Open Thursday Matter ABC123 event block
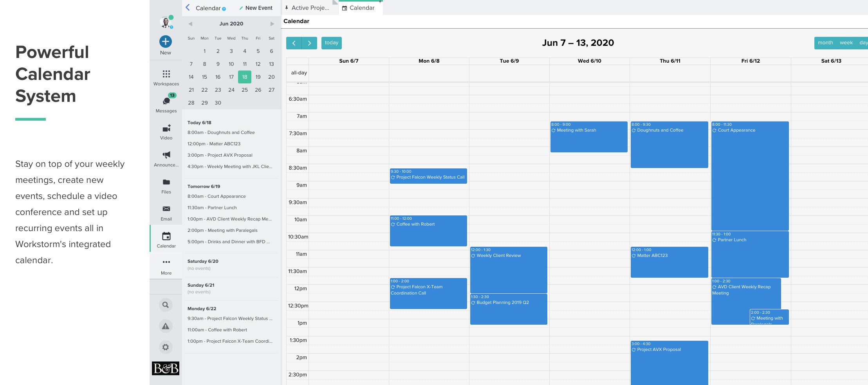This screenshot has width=868, height=385. 669,262
